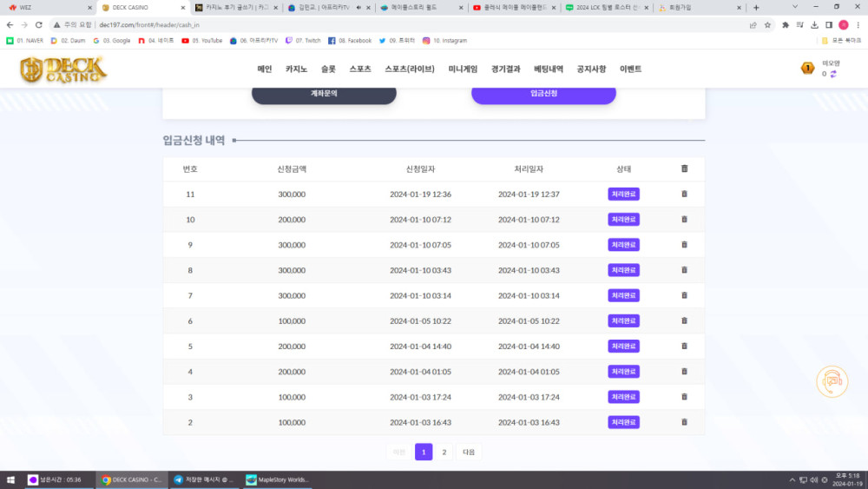The image size is (868, 489).
Task: Reload the page with browser refresh button
Action: coord(38,25)
